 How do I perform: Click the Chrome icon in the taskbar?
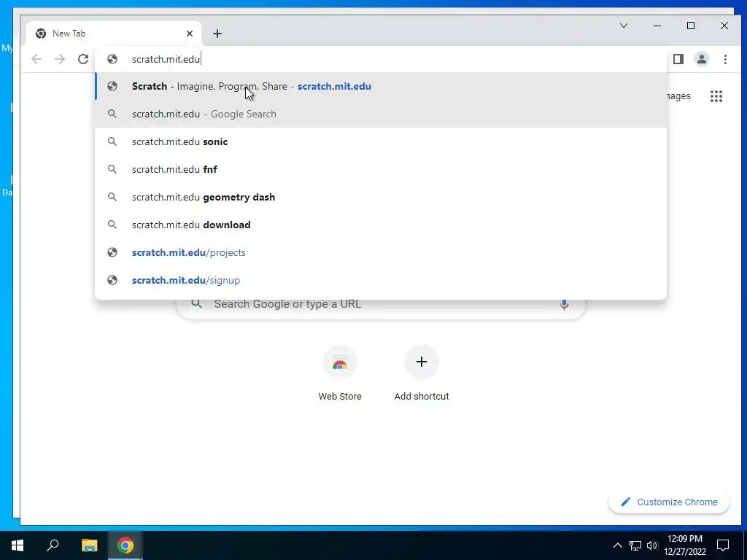point(125,545)
